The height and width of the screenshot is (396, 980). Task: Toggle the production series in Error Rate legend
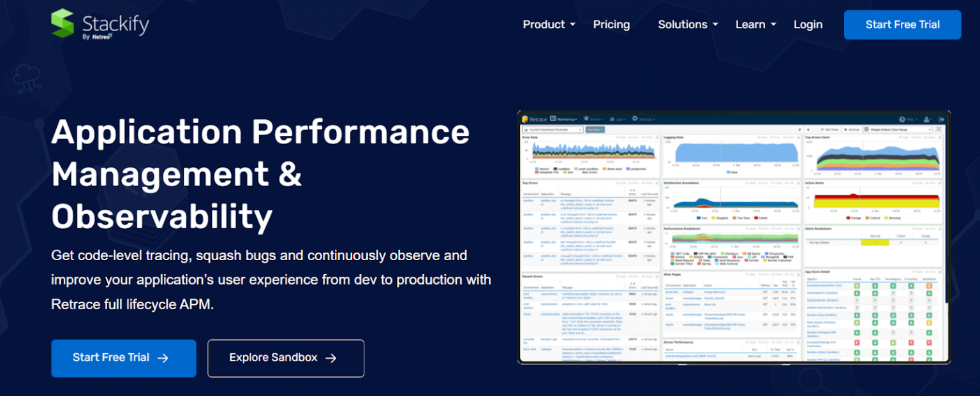(x=636, y=168)
